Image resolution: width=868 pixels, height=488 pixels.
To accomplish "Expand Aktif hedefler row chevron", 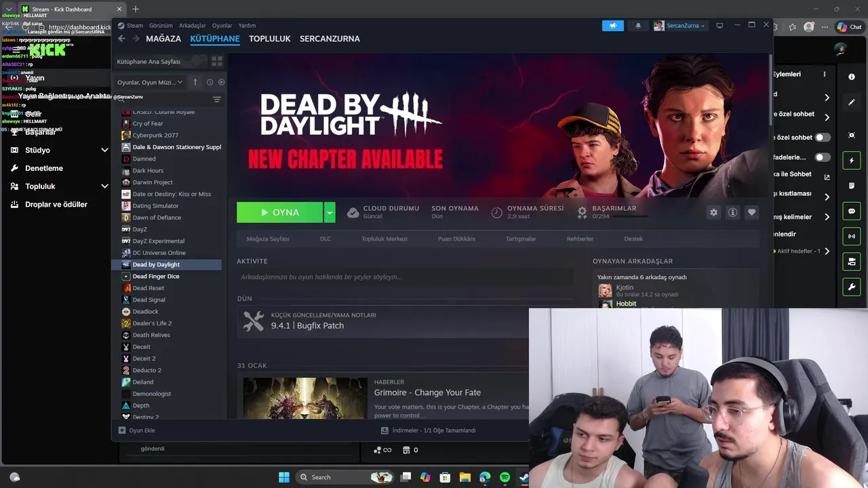I will [827, 251].
